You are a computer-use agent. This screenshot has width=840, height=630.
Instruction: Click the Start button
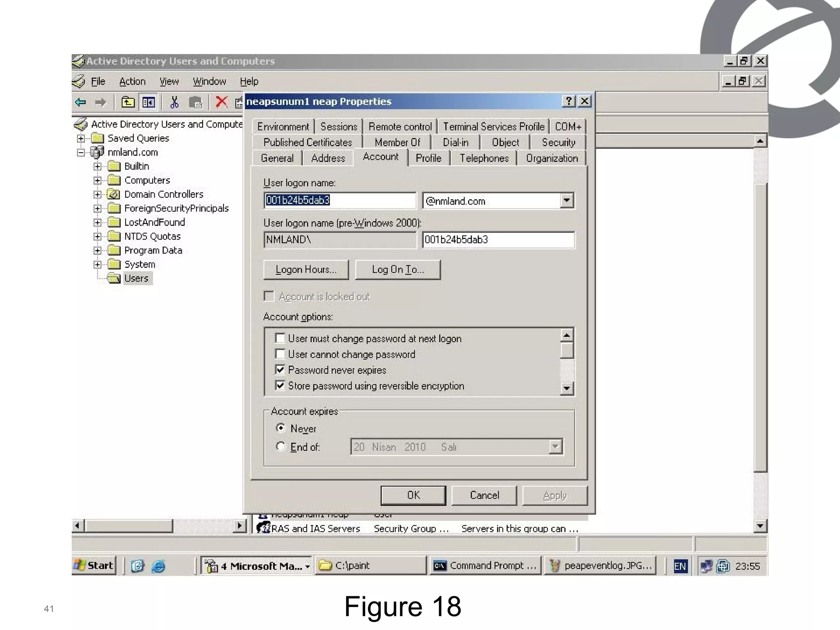[x=94, y=566]
